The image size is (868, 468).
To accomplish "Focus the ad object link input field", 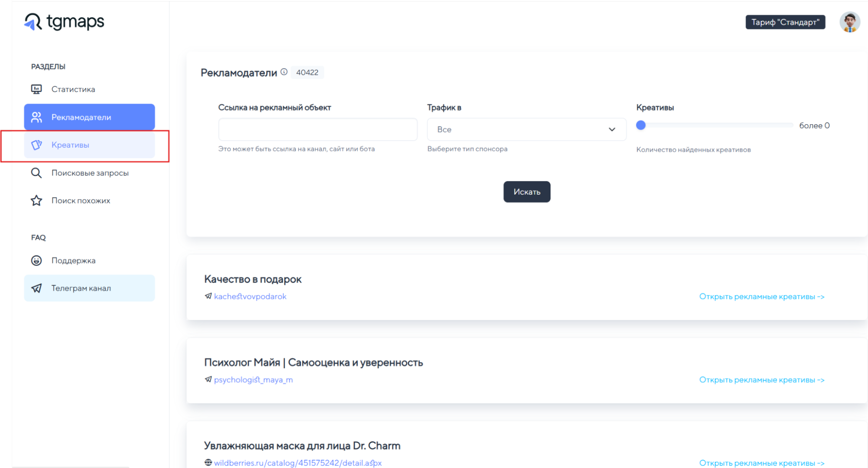I will coord(317,129).
